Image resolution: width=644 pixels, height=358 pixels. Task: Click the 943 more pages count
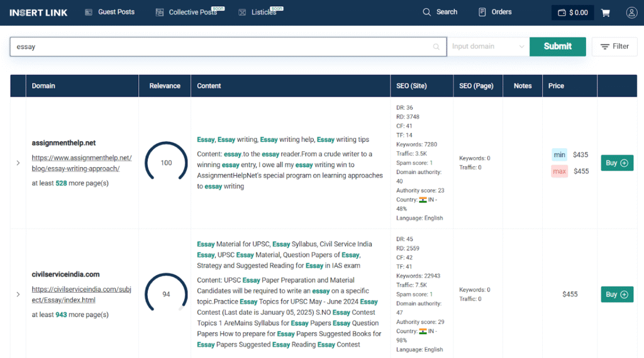point(61,315)
